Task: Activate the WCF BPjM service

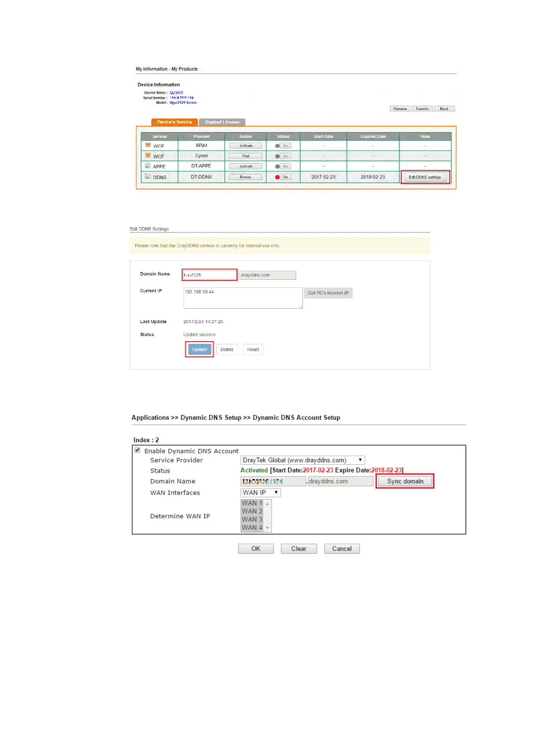Action: point(246,146)
